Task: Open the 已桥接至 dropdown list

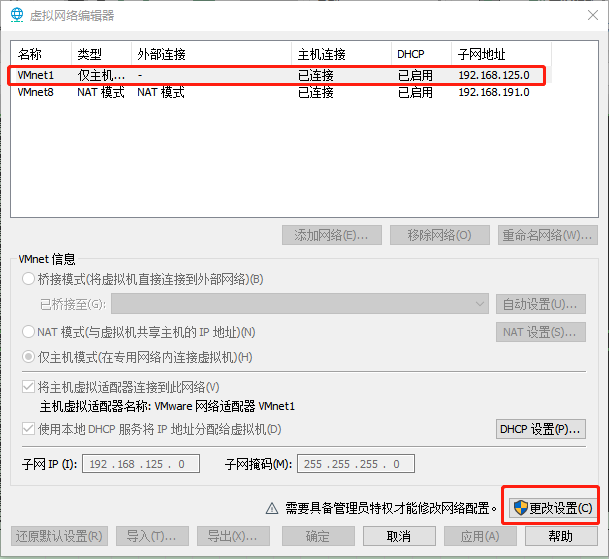Action: pyautogui.click(x=299, y=304)
